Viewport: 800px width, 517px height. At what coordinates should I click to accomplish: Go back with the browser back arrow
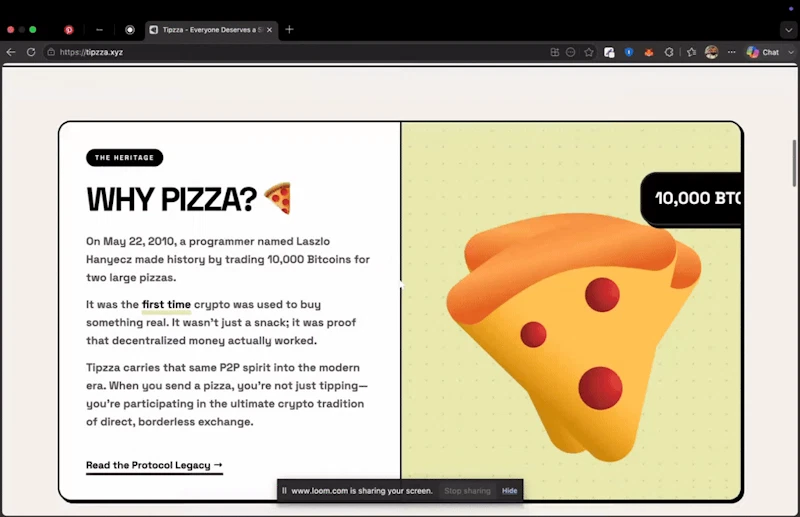tap(11, 52)
